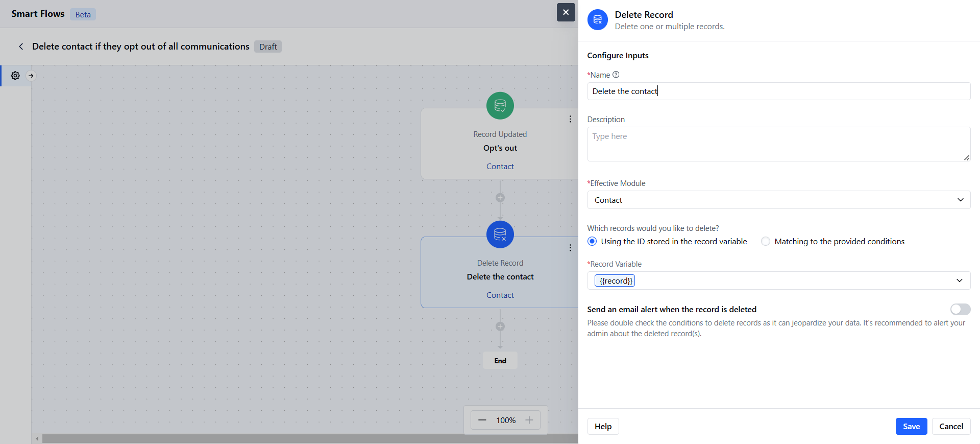Zoom in the canvas with plus
Screen dimensions: 980x444
(x=529, y=420)
